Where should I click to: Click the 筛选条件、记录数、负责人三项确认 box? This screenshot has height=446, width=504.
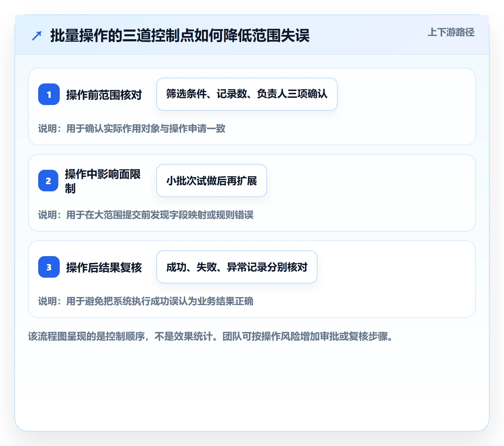coord(247,94)
